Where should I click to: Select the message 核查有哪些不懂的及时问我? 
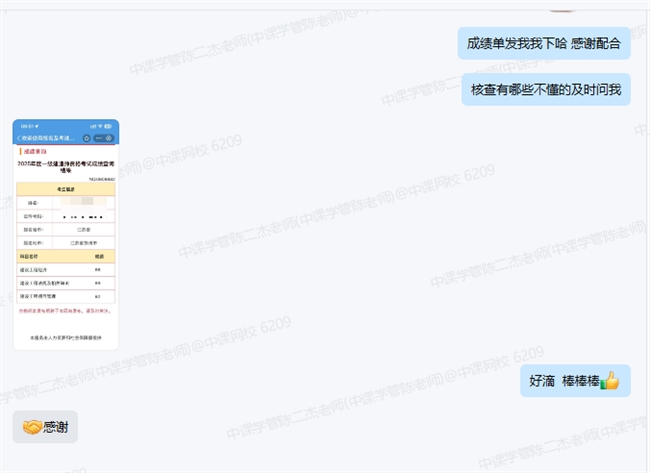click(x=546, y=90)
